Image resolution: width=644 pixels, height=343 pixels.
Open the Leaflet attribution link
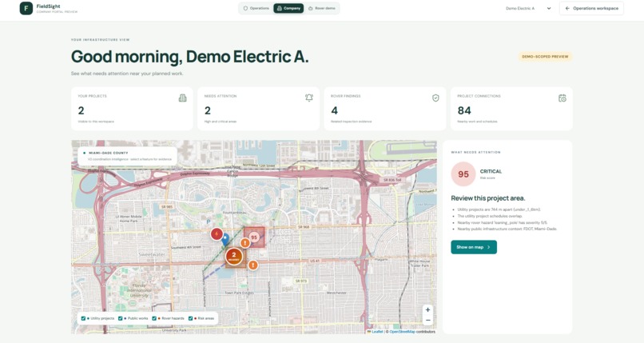375,332
